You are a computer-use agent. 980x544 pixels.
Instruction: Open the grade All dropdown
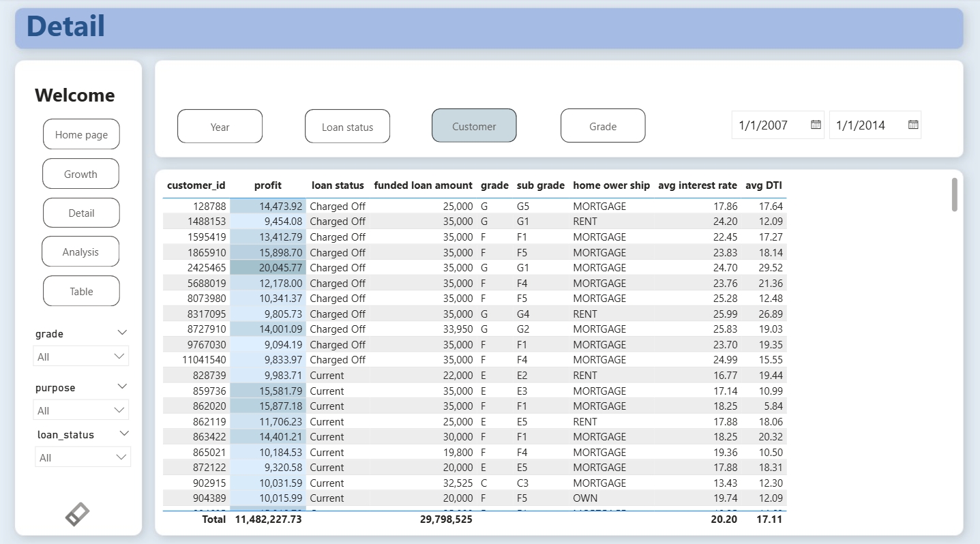pos(81,357)
